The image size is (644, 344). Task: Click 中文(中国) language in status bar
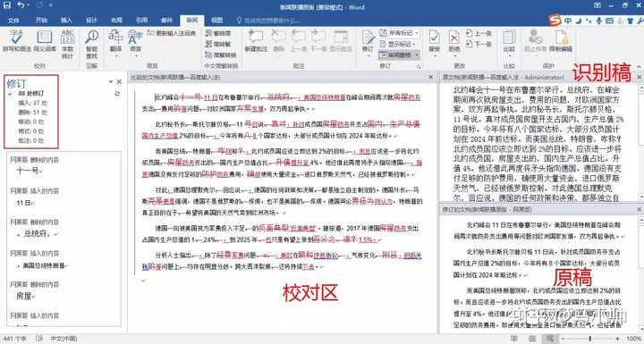click(64, 339)
